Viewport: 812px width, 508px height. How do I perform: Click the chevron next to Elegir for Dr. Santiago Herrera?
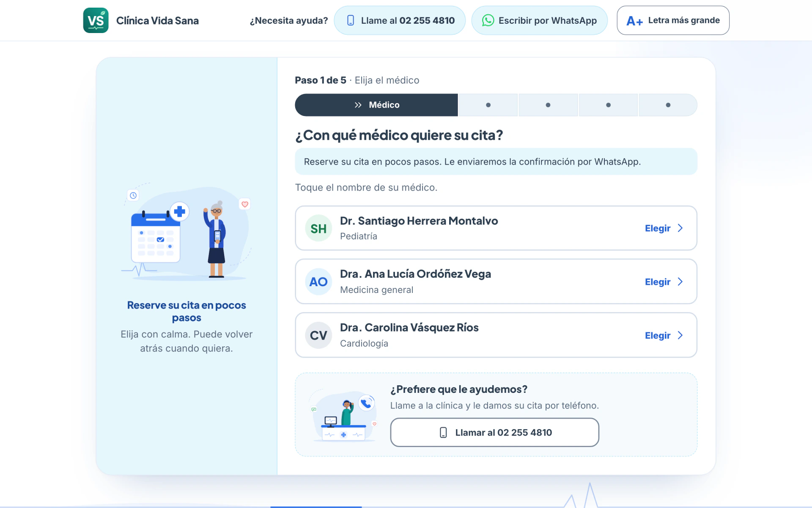point(680,228)
